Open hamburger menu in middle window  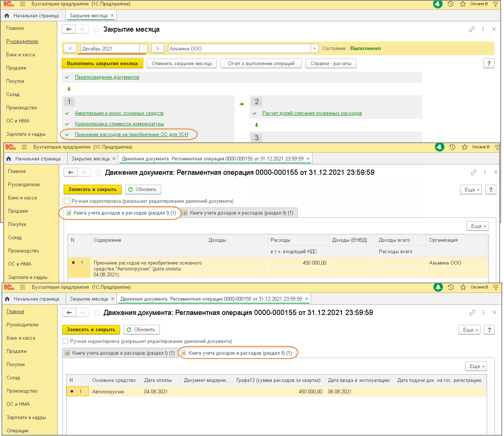tap(24, 147)
